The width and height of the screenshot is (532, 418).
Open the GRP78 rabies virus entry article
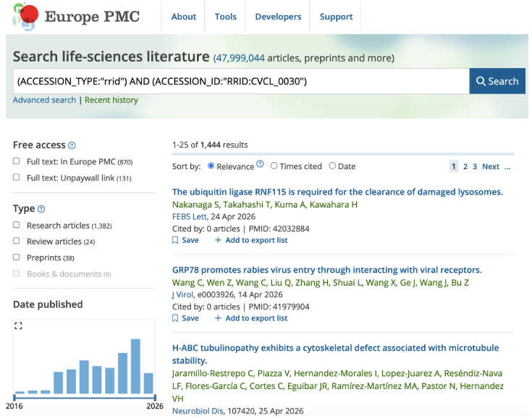click(x=326, y=270)
